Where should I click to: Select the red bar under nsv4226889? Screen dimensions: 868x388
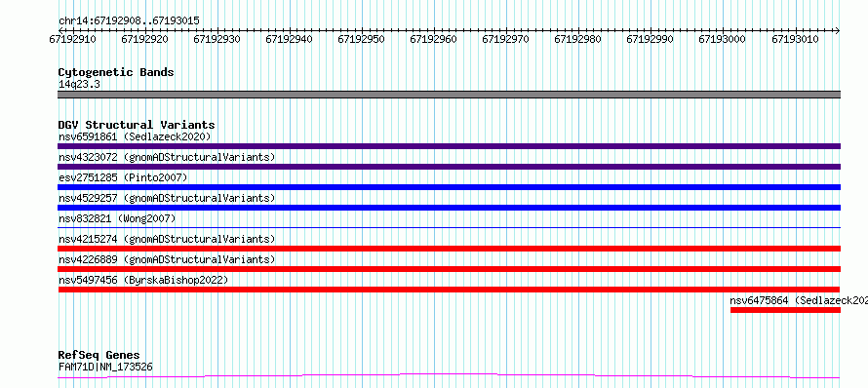449,269
